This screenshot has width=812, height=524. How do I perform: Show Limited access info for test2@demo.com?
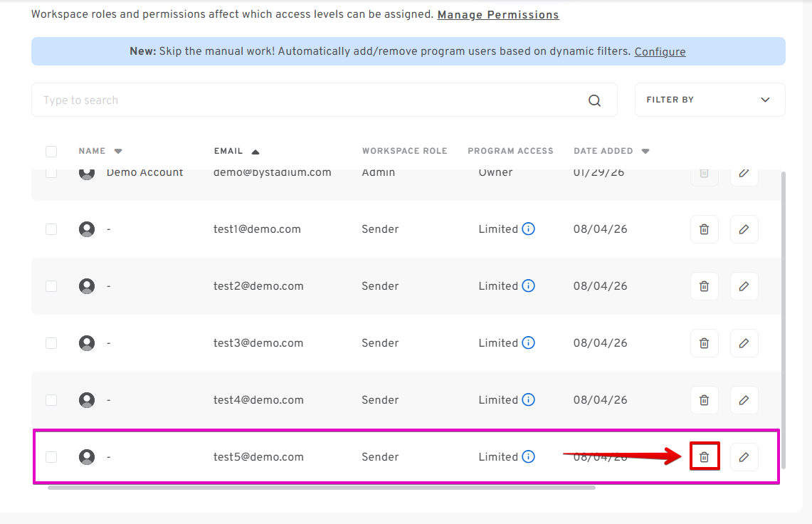click(x=528, y=285)
